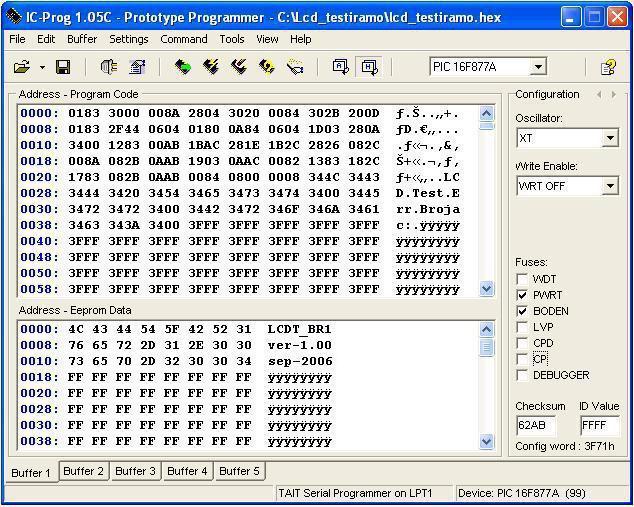Switch to Buffer 4 tab
Image resolution: width=634 pixels, height=507 pixels.
pos(187,471)
